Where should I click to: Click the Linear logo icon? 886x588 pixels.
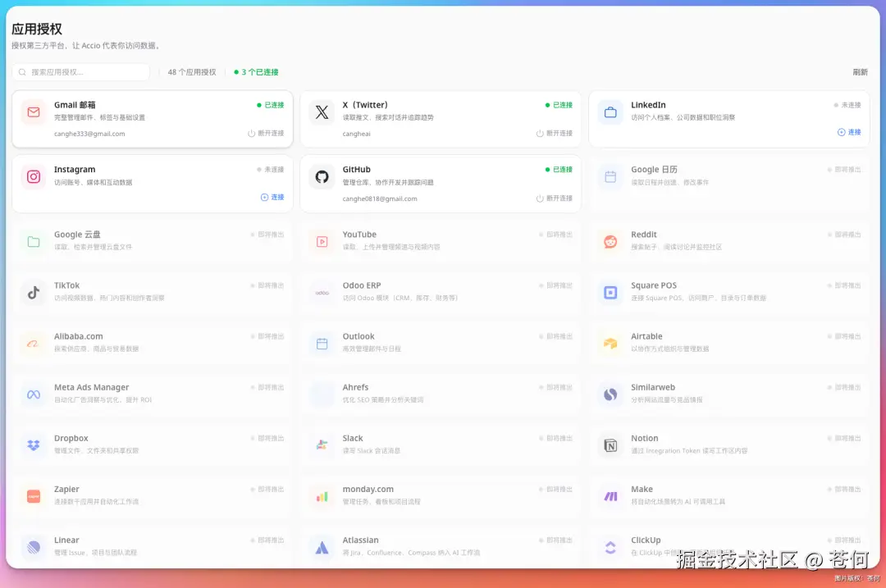[x=34, y=547]
